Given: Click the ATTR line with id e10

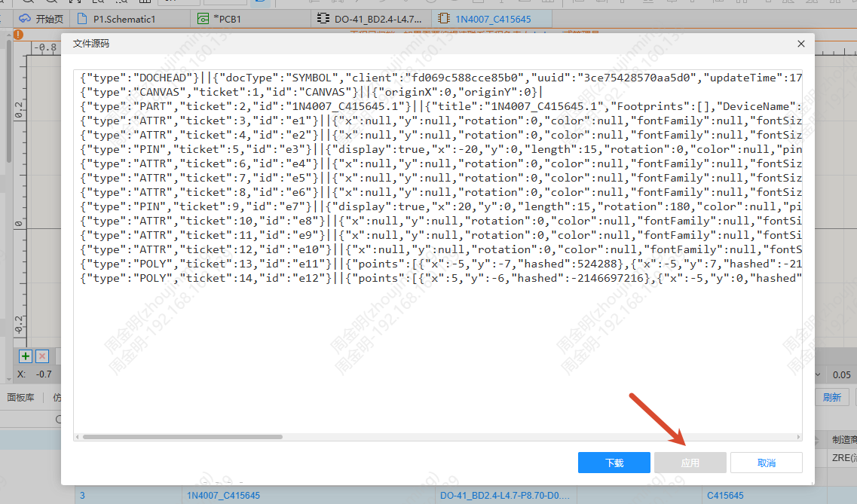Looking at the screenshot, I should (x=440, y=249).
